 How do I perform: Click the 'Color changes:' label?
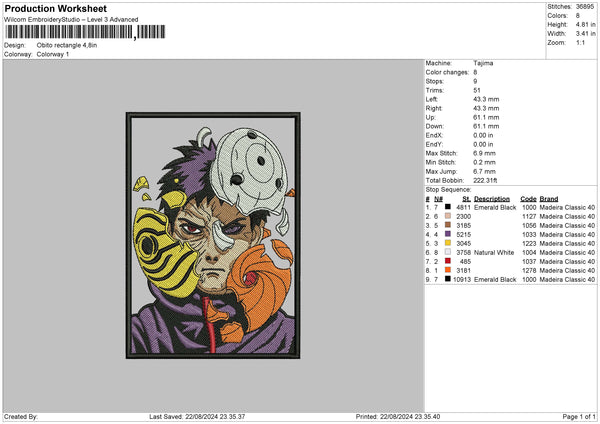pos(447,72)
